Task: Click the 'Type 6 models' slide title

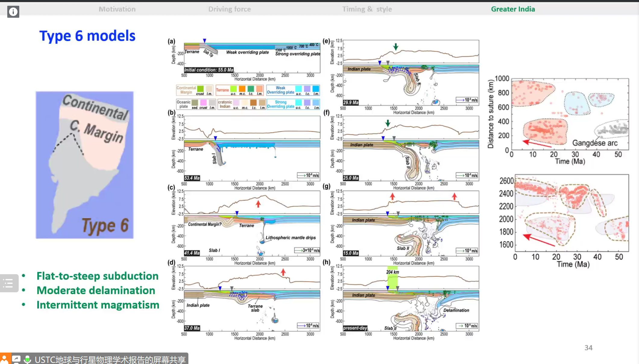Action: [x=87, y=36]
